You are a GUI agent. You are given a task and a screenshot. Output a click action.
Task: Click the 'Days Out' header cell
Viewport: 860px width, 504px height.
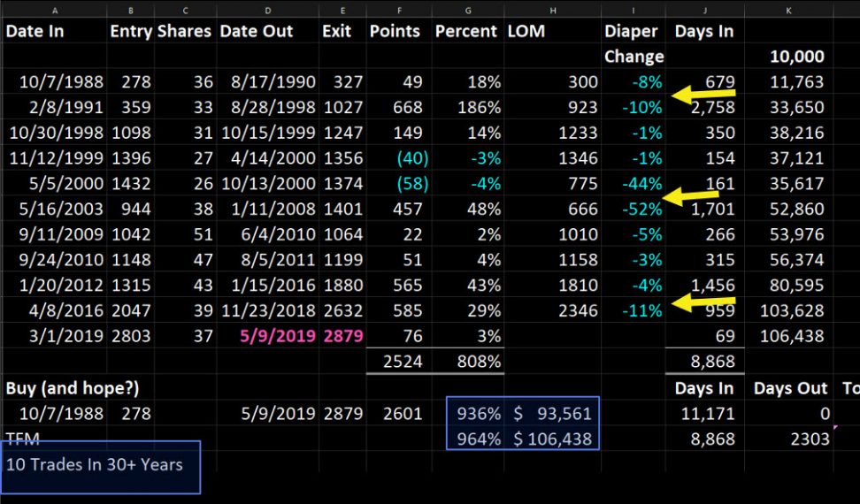point(788,388)
